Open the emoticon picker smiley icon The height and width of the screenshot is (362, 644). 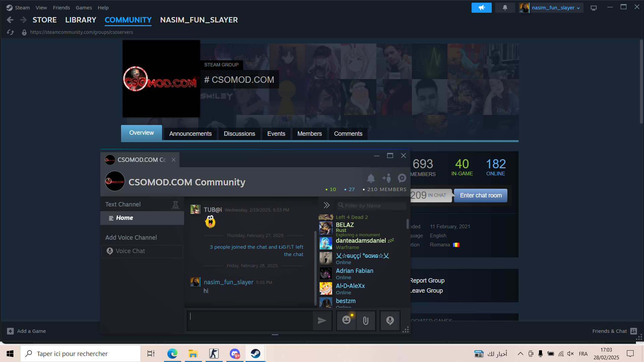[x=346, y=321]
